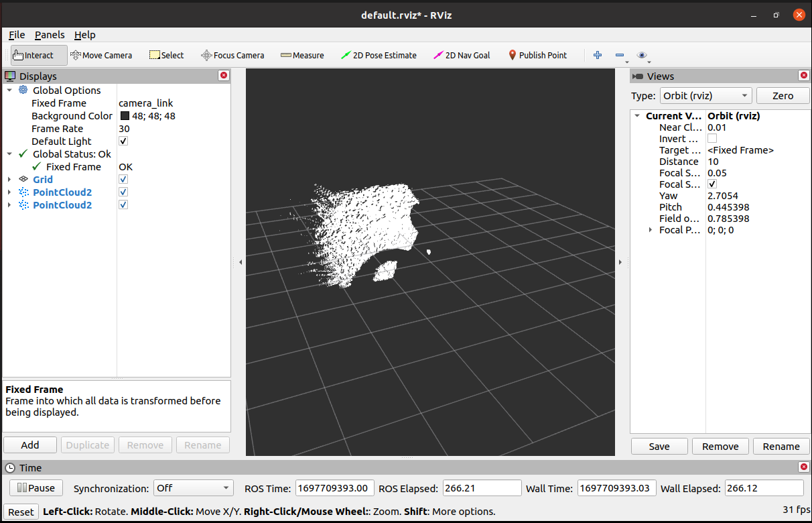Open the Panels menu
The height and width of the screenshot is (523, 812).
pos(50,35)
